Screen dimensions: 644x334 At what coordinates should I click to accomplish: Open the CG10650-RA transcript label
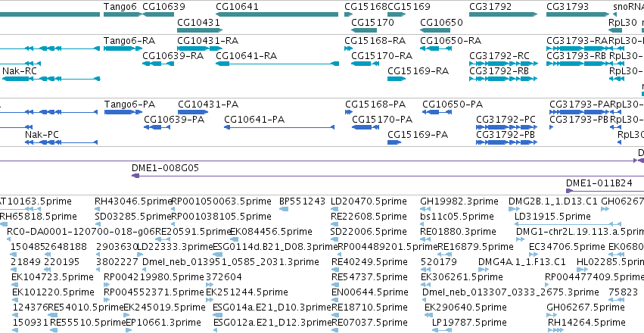click(x=450, y=41)
